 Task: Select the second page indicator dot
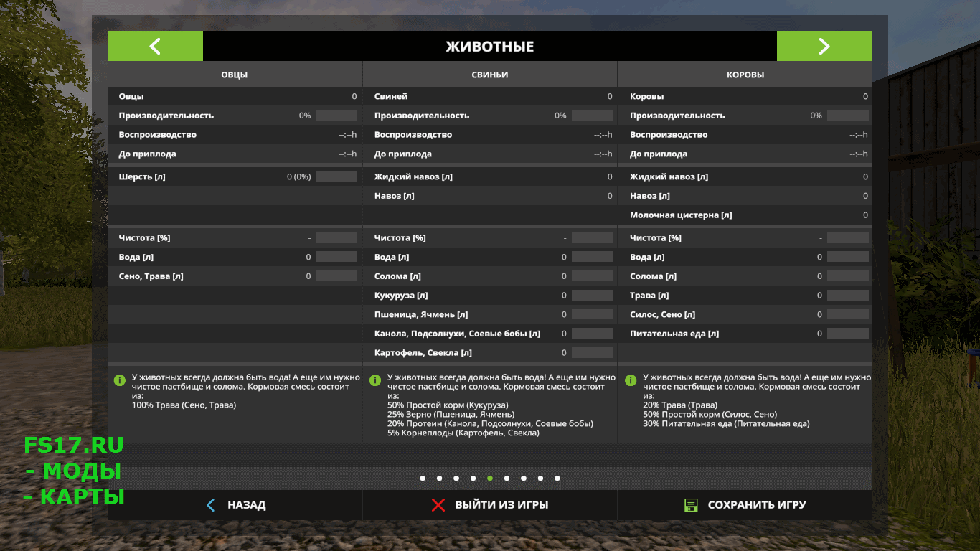[x=439, y=478]
